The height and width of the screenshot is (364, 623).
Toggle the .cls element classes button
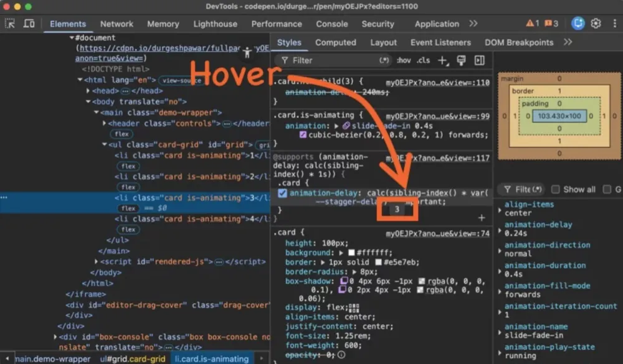(423, 60)
